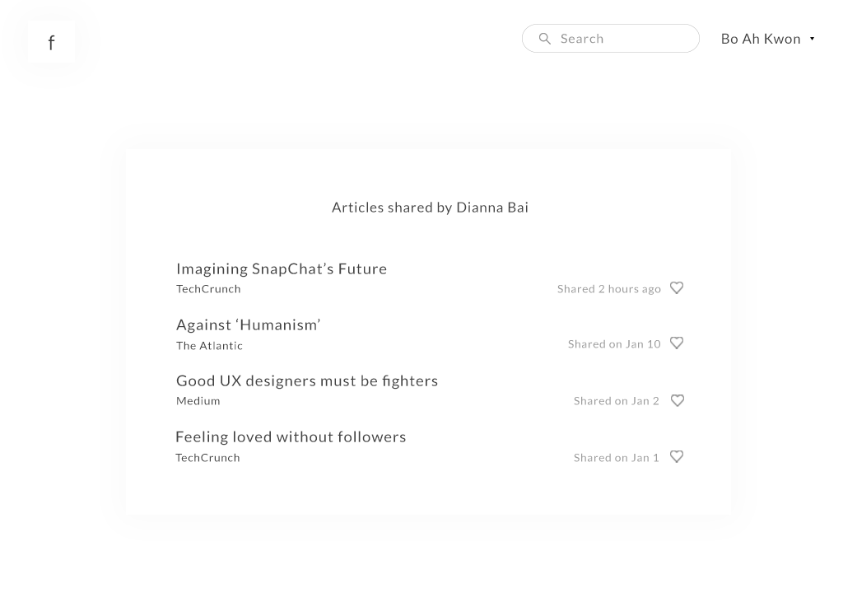Open the Bo Ah Kwon dropdown arrow
Viewport: 843px width, 616px height.
tap(812, 39)
